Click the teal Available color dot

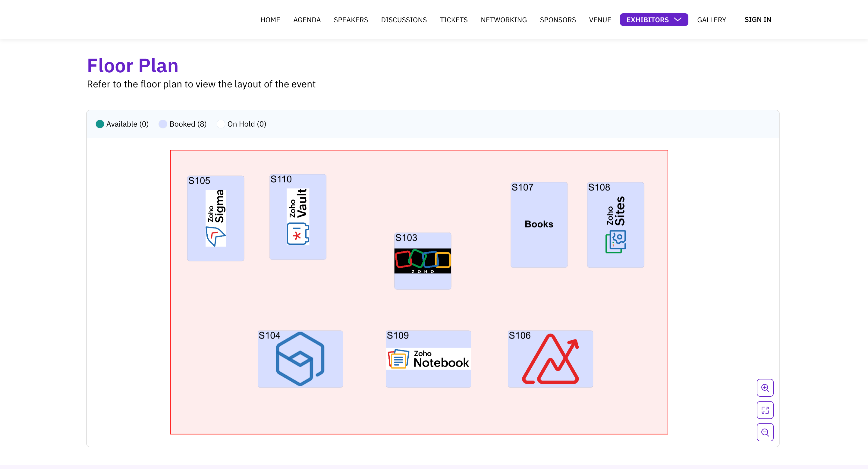tap(100, 124)
